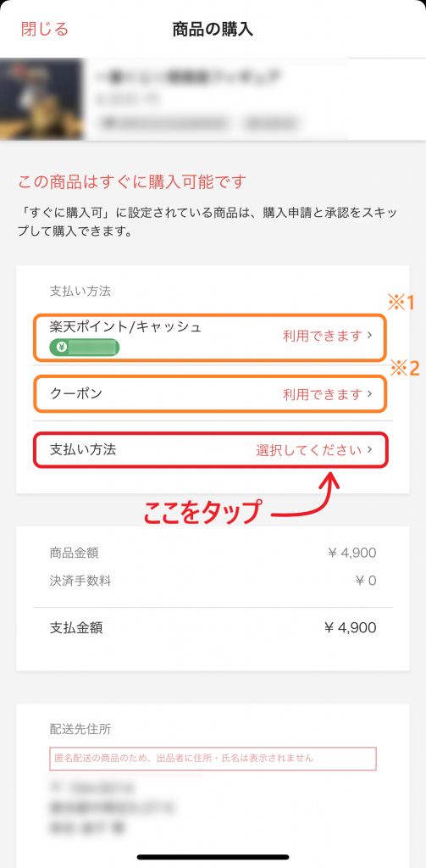This screenshot has width=426, height=868.
Task: Tap the 閉じる close link
Action: pyautogui.click(x=44, y=29)
